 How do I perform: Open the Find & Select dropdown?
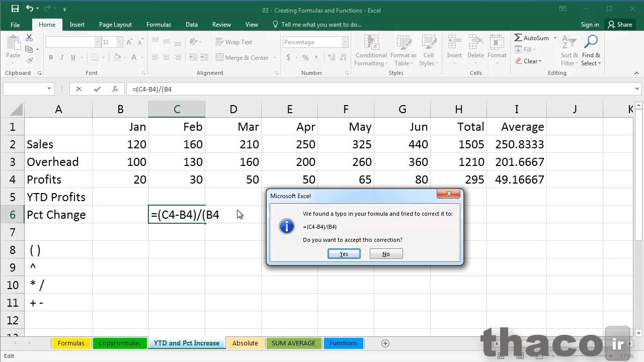coord(591,50)
